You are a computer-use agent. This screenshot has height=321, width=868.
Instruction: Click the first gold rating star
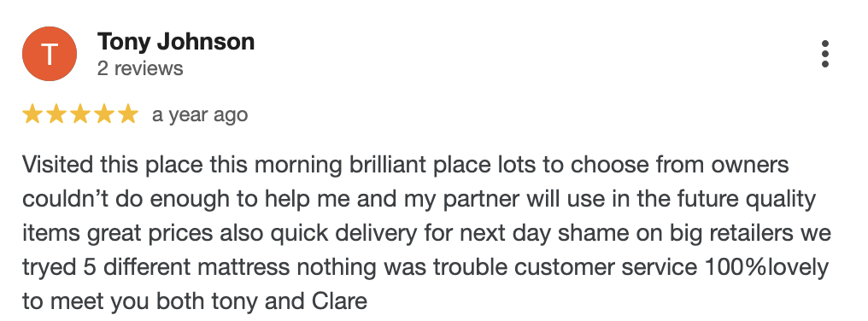click(32, 114)
